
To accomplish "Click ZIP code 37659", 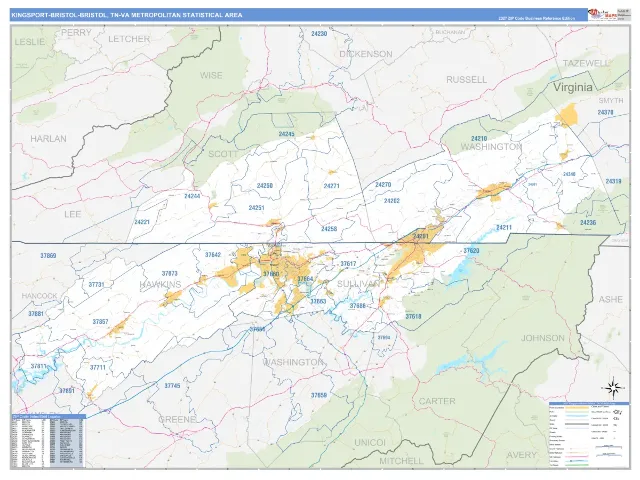I will click(x=319, y=396).
